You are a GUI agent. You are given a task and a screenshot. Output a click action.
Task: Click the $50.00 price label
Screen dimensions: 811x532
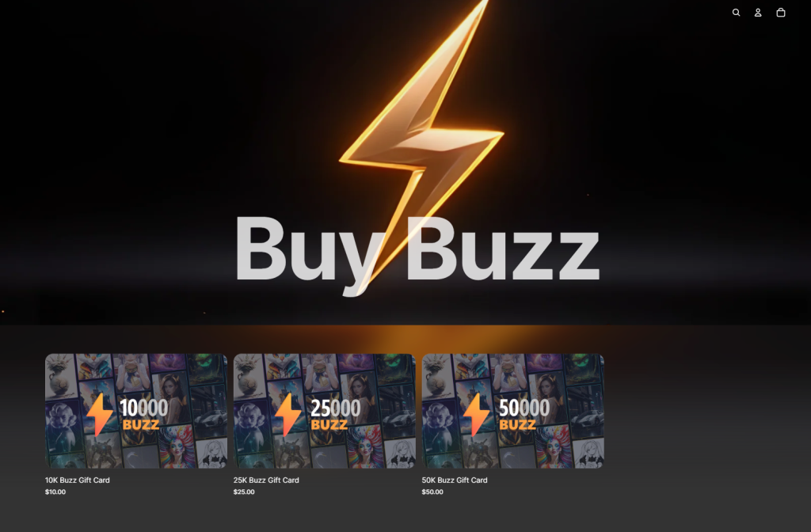coord(432,492)
